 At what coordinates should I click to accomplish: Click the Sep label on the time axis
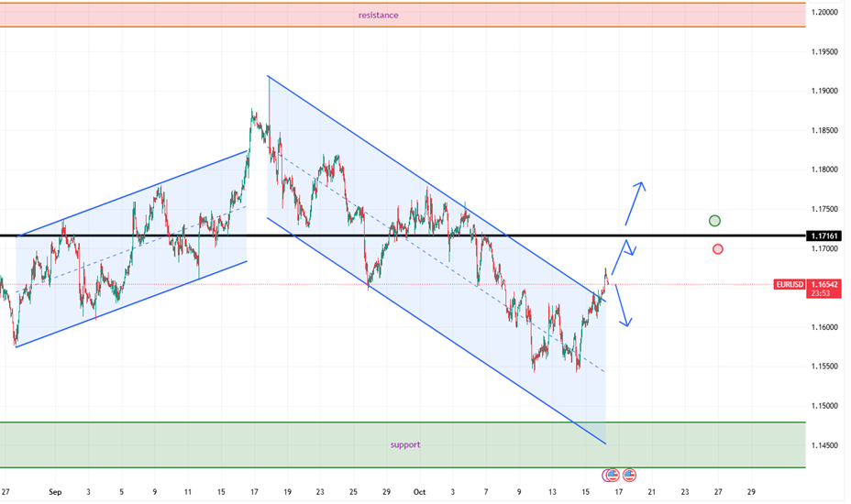tap(54, 492)
